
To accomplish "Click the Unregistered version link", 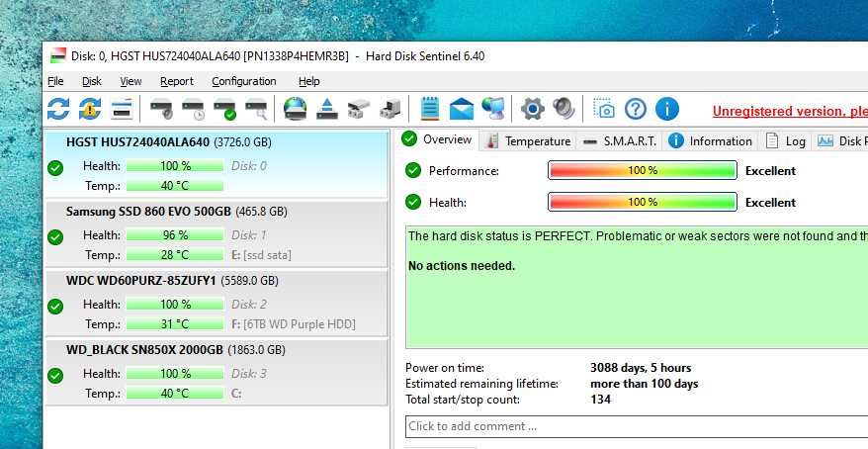I will coord(790,111).
